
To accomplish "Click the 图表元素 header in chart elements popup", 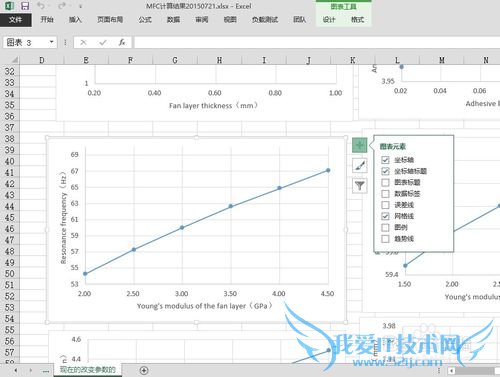I will tap(393, 146).
